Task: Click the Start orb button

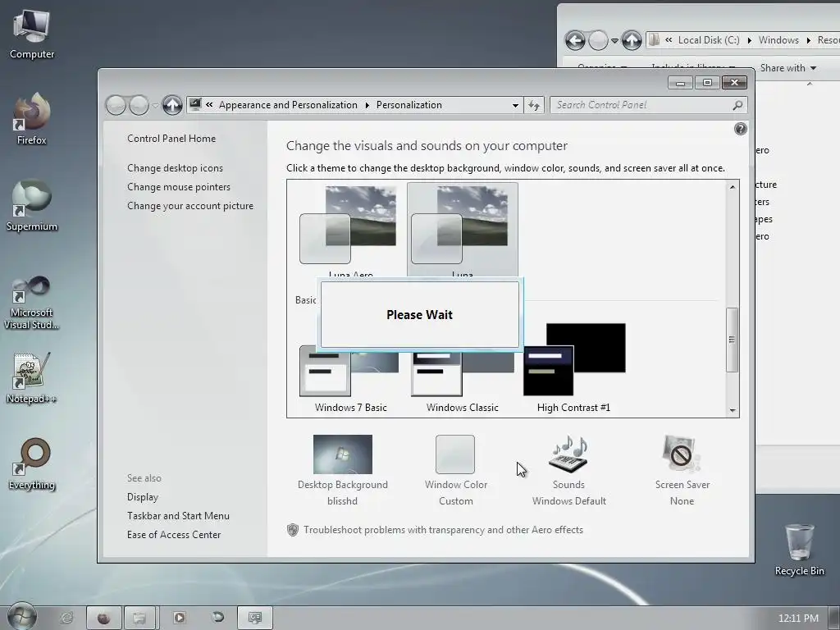Action: click(22, 617)
